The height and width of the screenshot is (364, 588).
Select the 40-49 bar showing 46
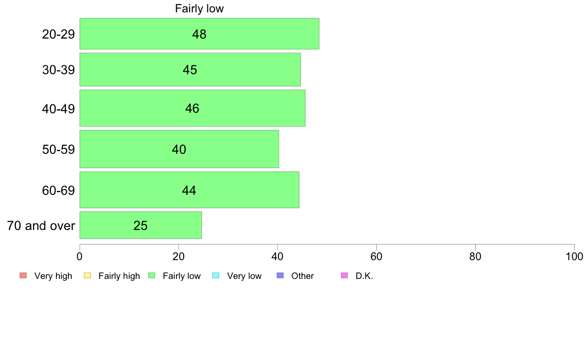(x=193, y=108)
